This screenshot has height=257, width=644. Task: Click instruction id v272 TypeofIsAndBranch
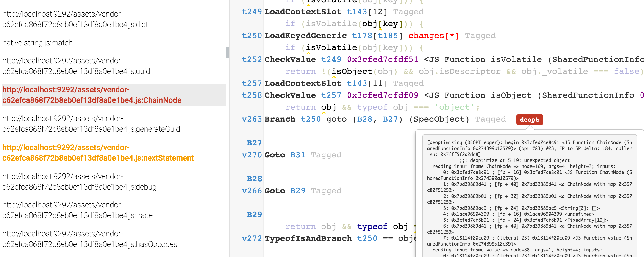[x=252, y=238]
